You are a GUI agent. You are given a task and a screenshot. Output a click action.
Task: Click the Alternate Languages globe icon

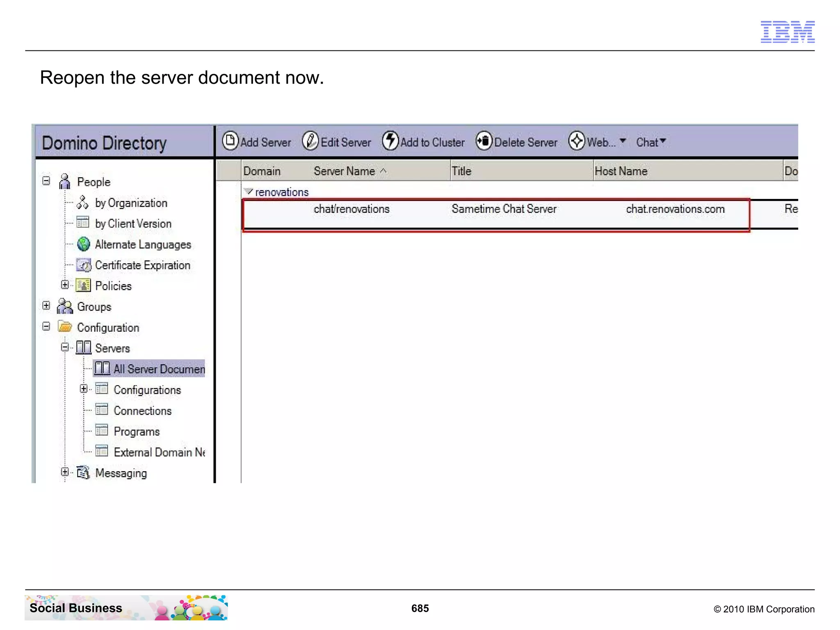(83, 244)
